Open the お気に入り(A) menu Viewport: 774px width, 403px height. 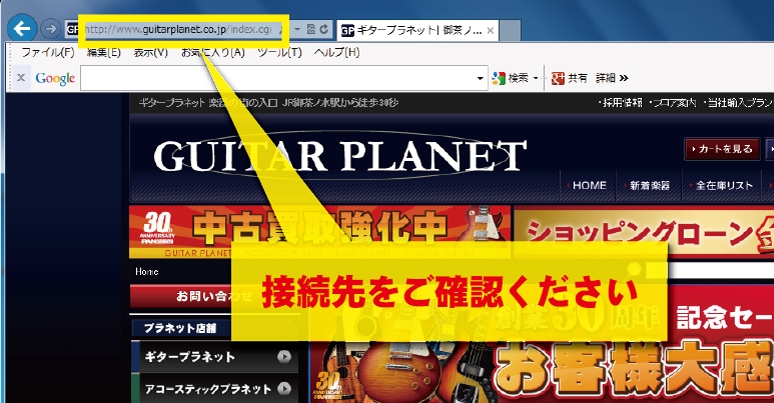tap(213, 52)
